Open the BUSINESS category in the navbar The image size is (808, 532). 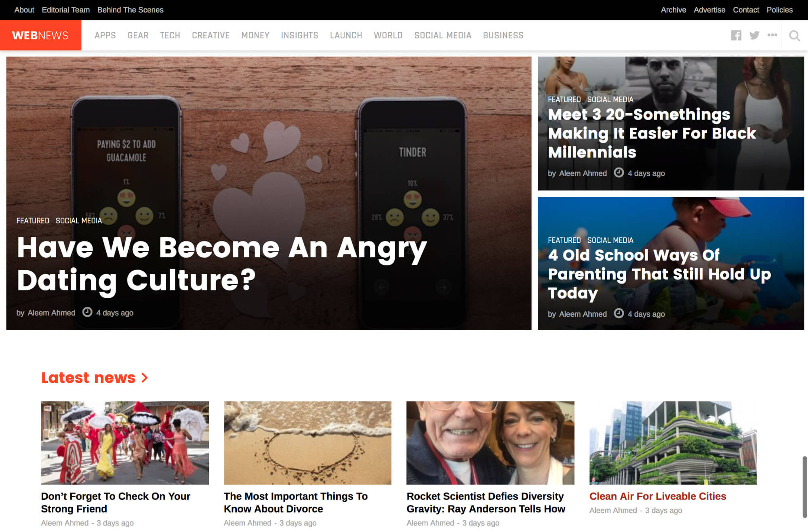tap(503, 36)
